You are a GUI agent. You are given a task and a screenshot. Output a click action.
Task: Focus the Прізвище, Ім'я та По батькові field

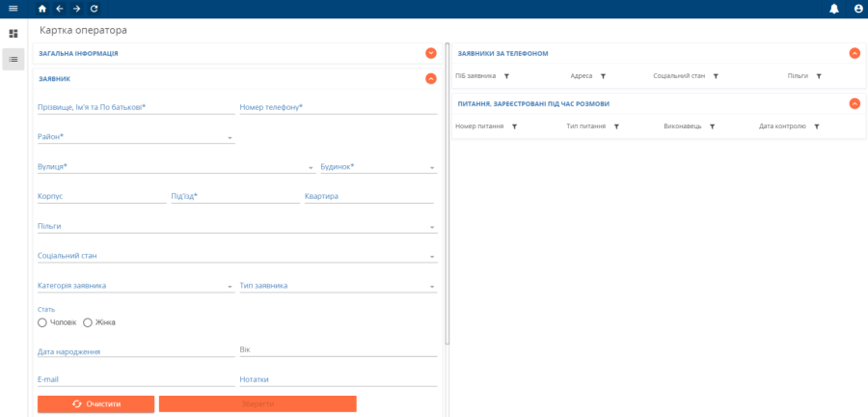click(x=136, y=107)
